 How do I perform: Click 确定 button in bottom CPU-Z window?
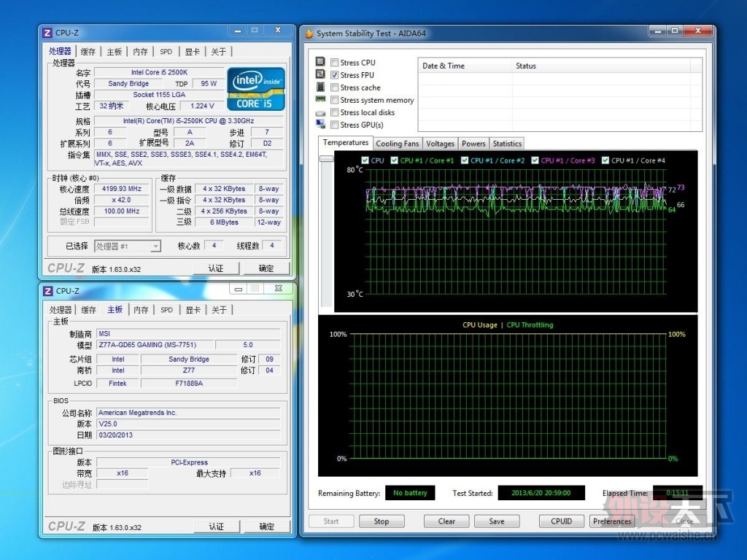coord(267,526)
